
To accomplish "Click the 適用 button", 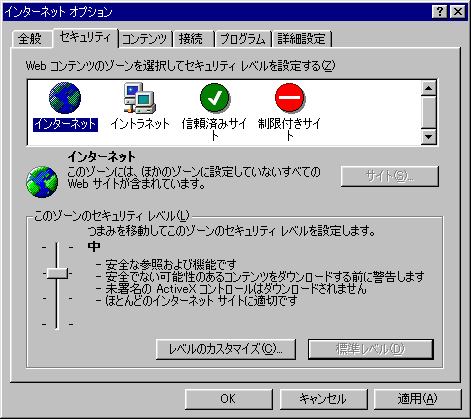I will pos(418,399).
